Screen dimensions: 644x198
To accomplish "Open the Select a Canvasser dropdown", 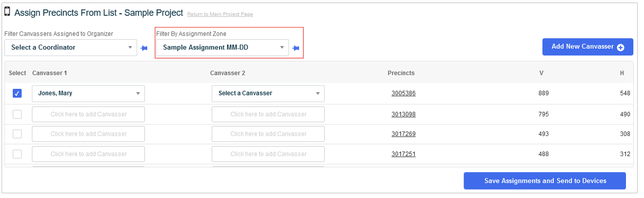I will click(x=268, y=94).
